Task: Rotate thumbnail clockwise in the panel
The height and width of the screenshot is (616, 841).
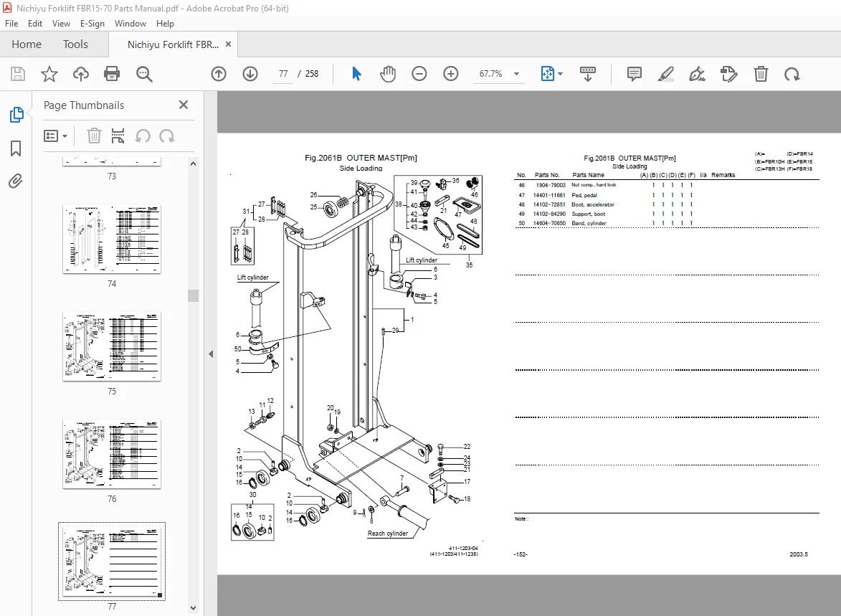Action: pyautogui.click(x=167, y=136)
